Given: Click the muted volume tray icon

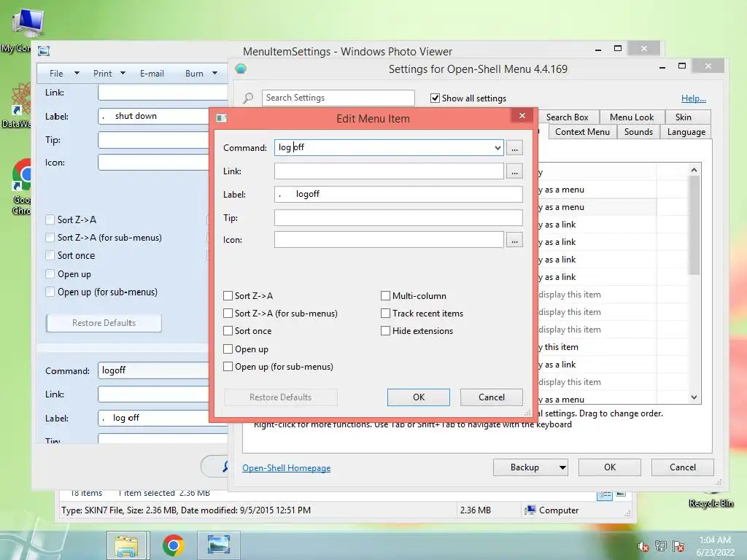Looking at the screenshot, I should (x=643, y=547).
